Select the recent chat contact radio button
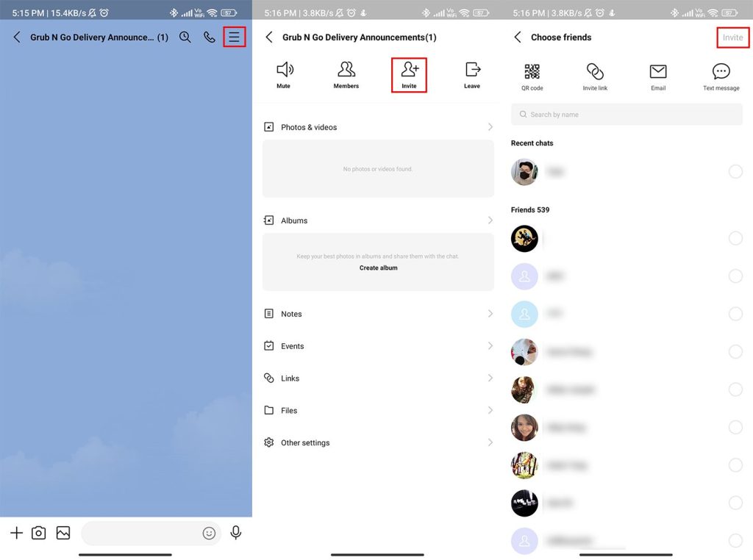 point(735,171)
